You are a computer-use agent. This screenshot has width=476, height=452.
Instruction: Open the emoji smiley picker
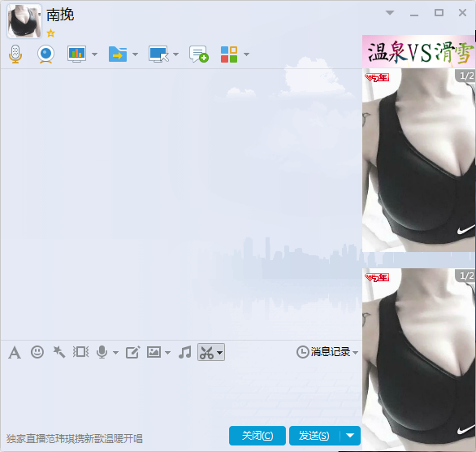[x=37, y=352]
